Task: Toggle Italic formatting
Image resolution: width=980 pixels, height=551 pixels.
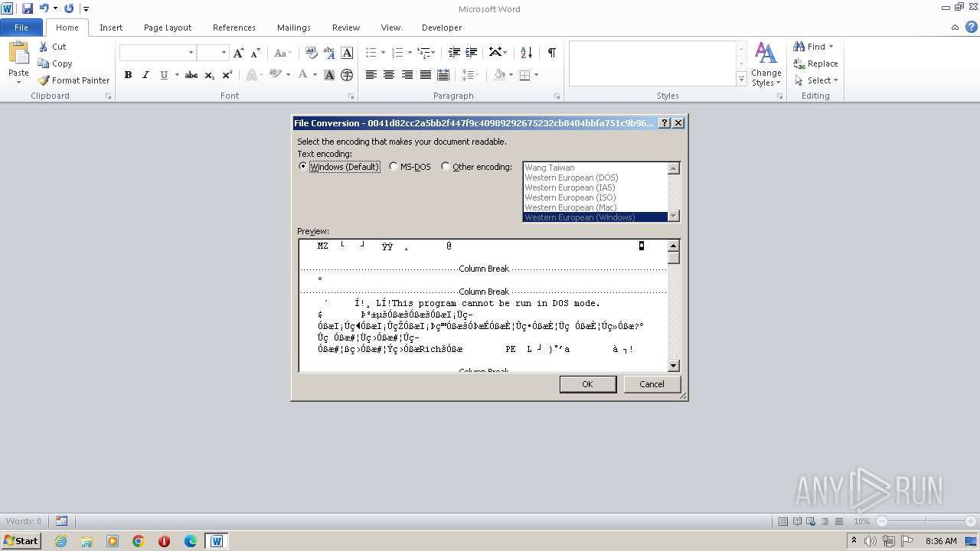Action: point(145,75)
